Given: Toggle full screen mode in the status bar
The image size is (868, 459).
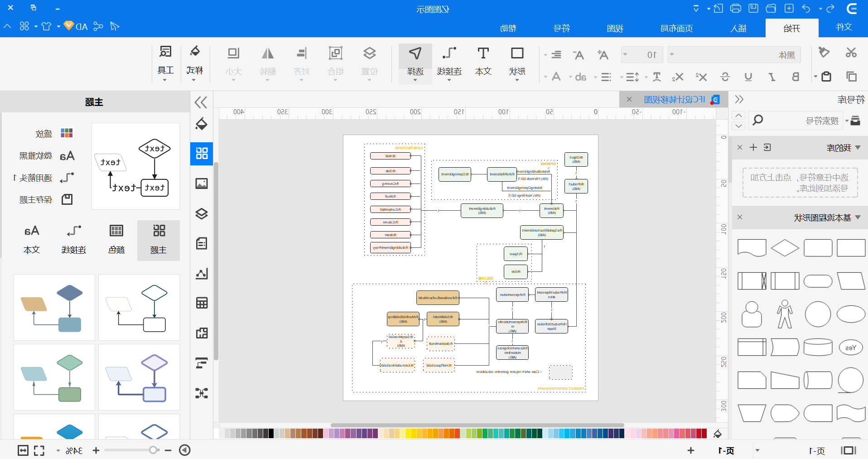Looking at the screenshot, I should pyautogui.click(x=39, y=450).
